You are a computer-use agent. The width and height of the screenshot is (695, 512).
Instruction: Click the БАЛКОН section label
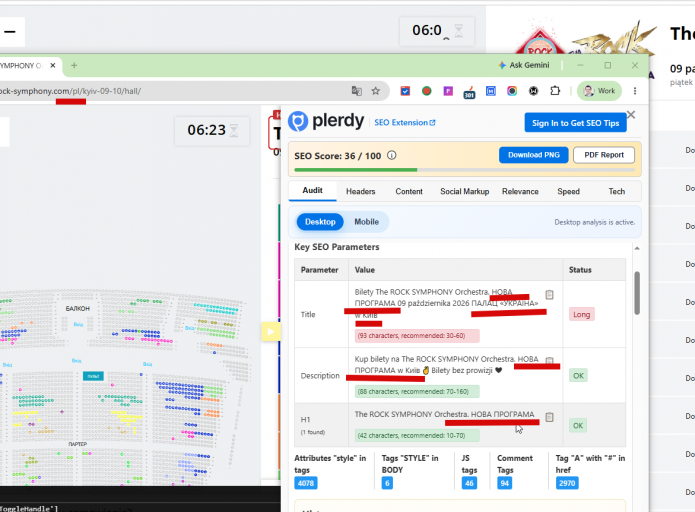click(x=78, y=309)
